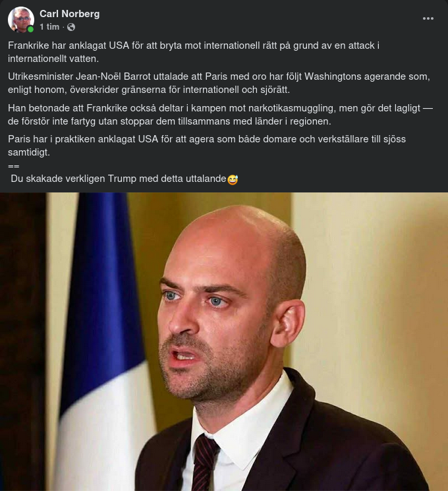Click the sweat-smile emoji after uttalande

(x=233, y=179)
